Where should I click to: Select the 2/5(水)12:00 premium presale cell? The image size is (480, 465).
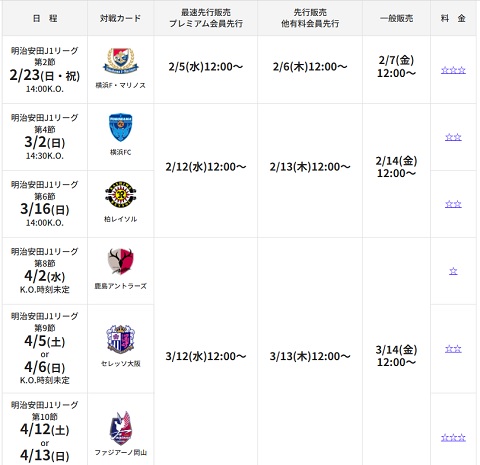pyautogui.click(x=206, y=69)
